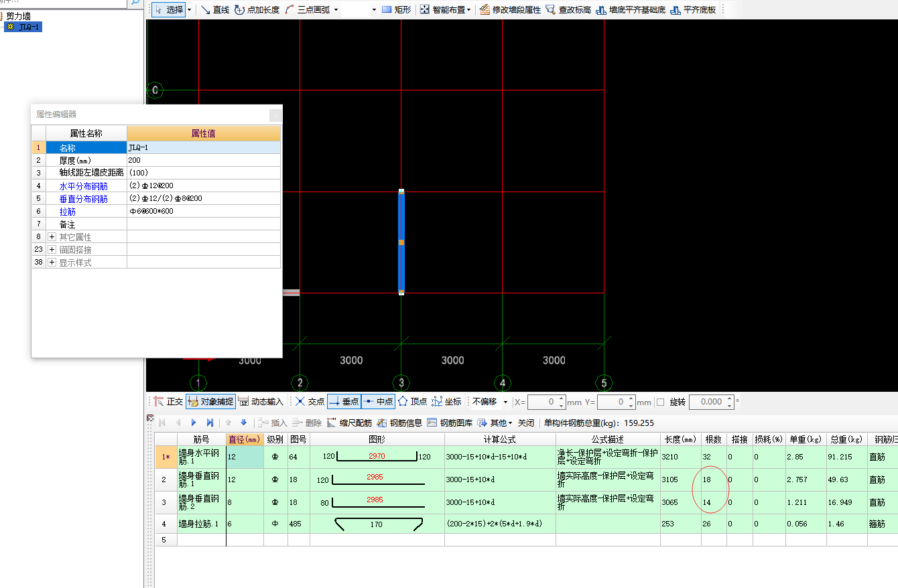Sort by 直径(mm) column header
This screenshot has width=898, height=588.
click(x=245, y=439)
